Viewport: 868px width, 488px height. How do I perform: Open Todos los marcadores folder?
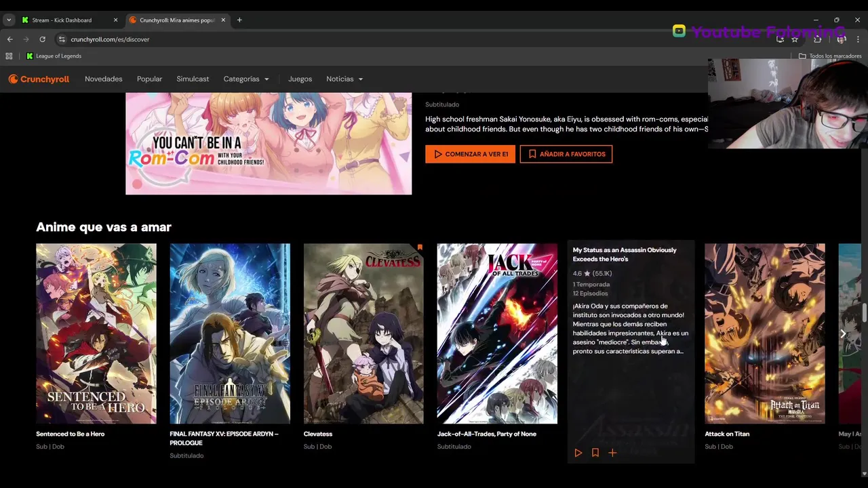(830, 56)
